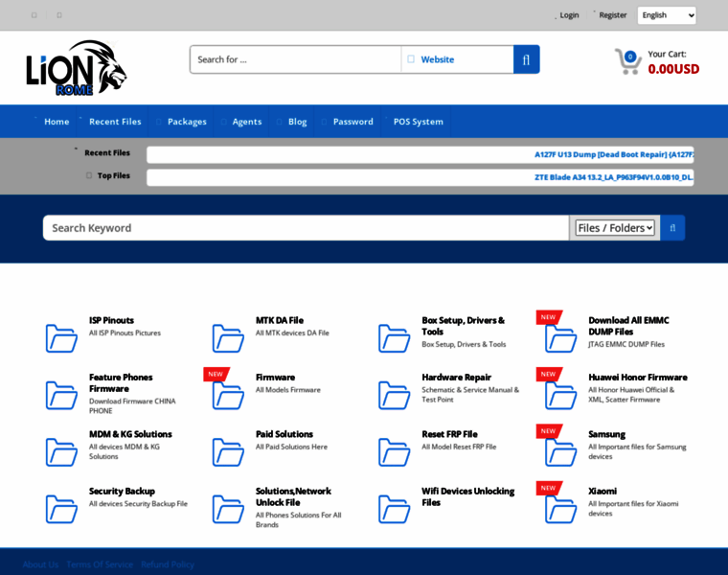Toggle the Website checkbox in search bar
This screenshot has height=575, width=728.
[411, 59]
